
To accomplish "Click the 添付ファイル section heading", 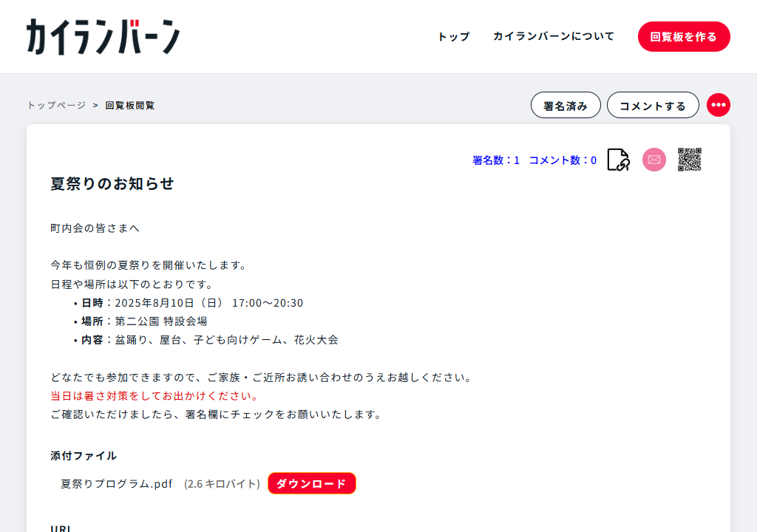I will [84, 456].
